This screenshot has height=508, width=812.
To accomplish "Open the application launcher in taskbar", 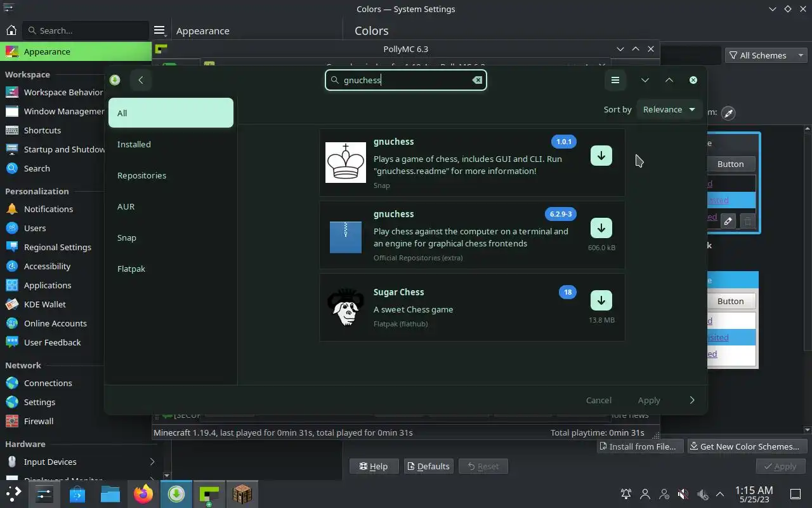I will click(x=13, y=493).
